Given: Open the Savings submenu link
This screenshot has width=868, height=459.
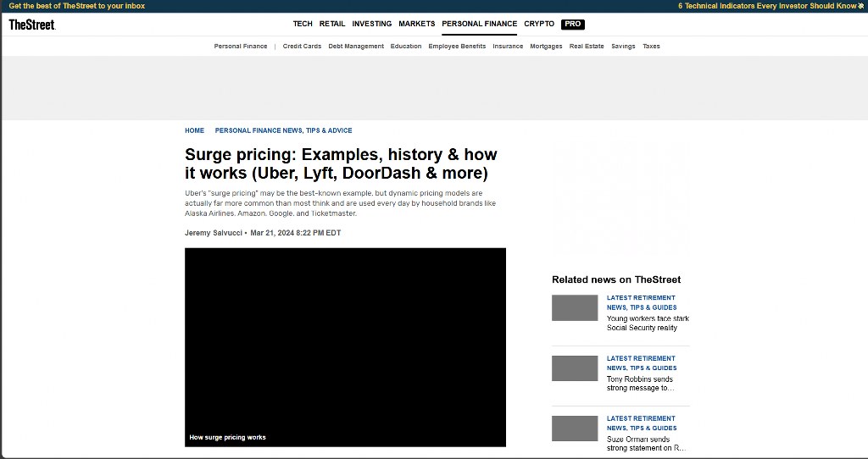Looking at the screenshot, I should pos(623,47).
